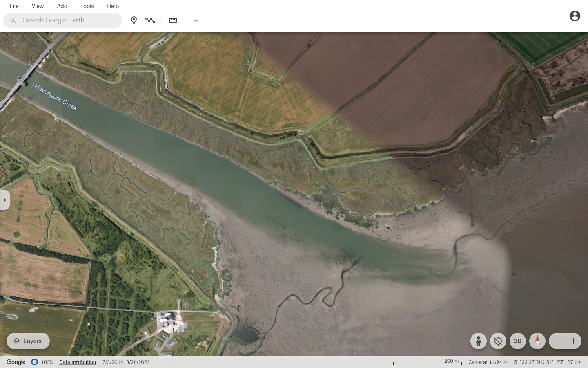Click the imagery dates 7/3/2014–3/26/2022

tap(126, 362)
